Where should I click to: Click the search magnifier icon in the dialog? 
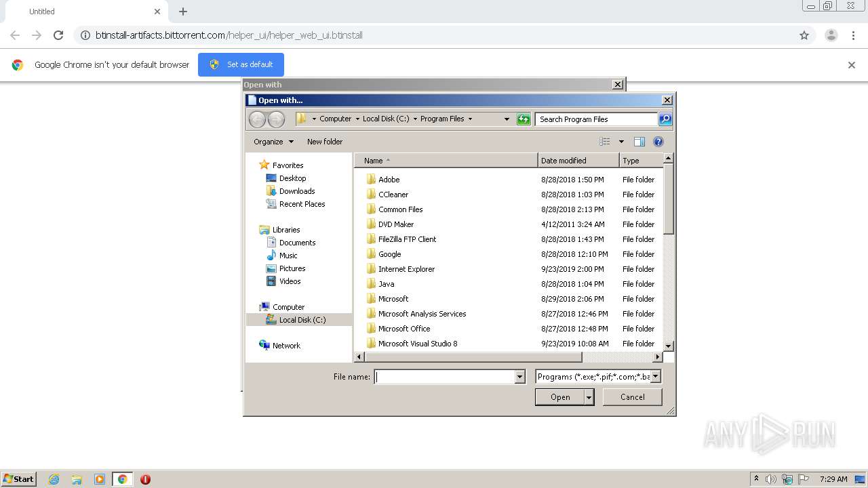point(665,119)
